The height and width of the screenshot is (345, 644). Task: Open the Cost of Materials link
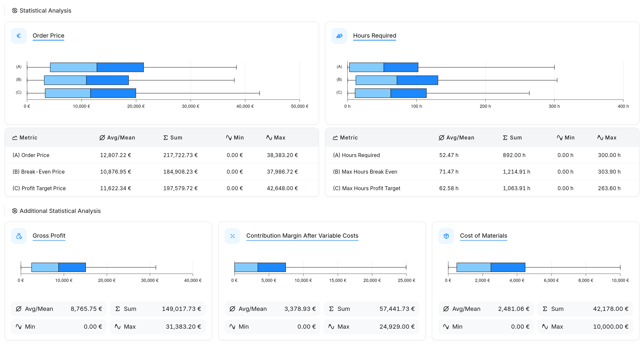tap(483, 235)
